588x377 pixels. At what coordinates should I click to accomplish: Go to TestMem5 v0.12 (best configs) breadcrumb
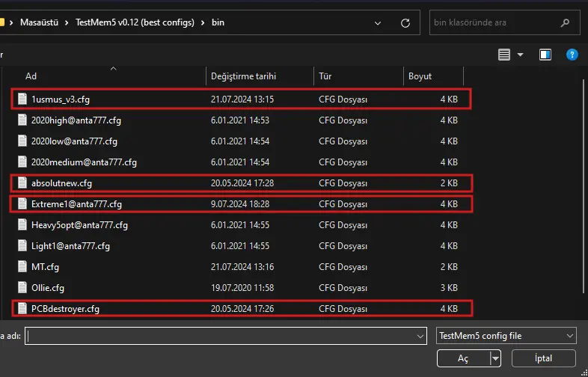135,22
